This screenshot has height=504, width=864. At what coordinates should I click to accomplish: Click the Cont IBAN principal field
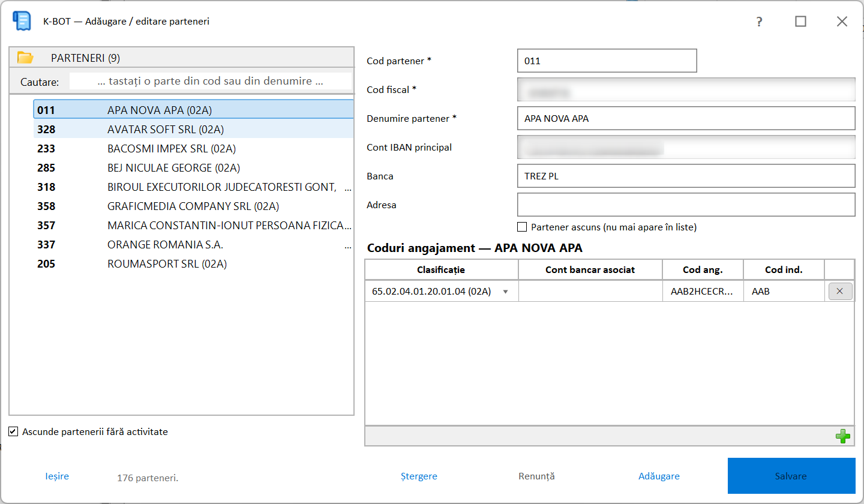point(686,147)
